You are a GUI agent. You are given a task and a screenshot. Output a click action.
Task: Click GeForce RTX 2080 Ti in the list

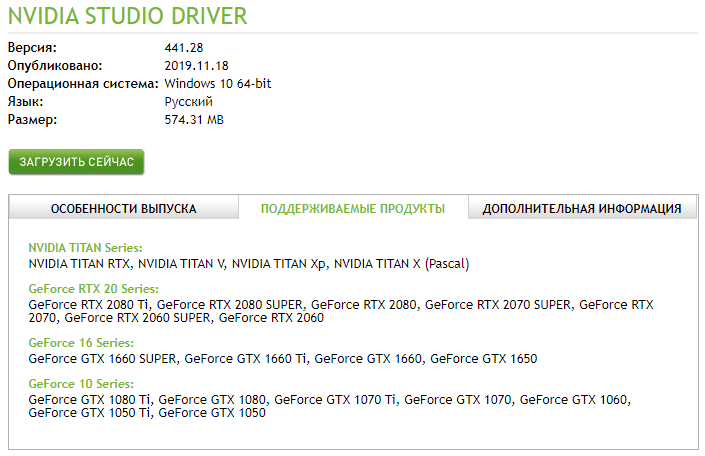[x=89, y=304]
